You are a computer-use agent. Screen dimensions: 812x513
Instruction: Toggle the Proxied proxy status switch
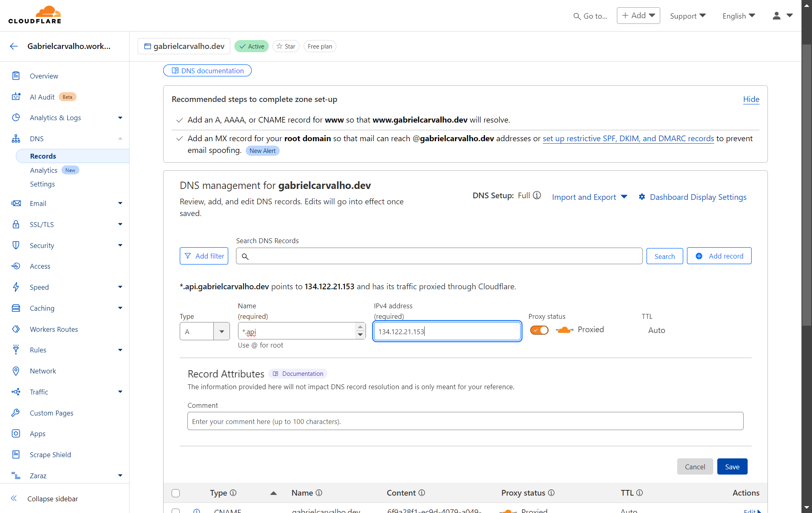[x=539, y=330]
